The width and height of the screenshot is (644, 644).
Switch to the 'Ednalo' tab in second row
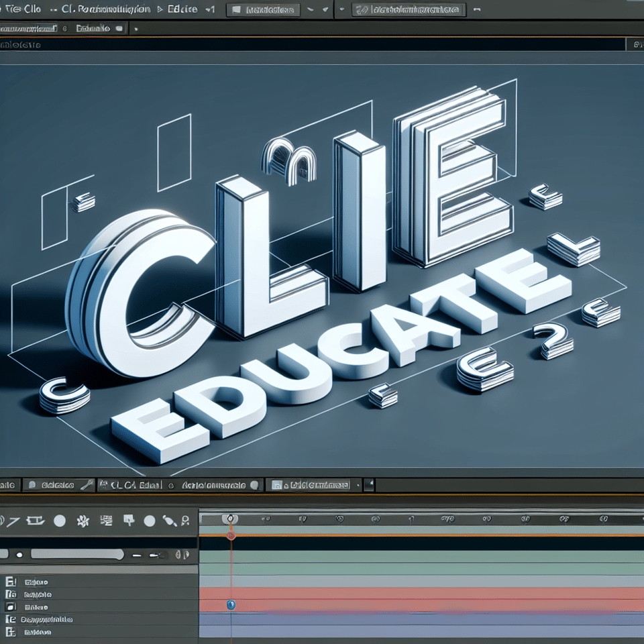93,29
